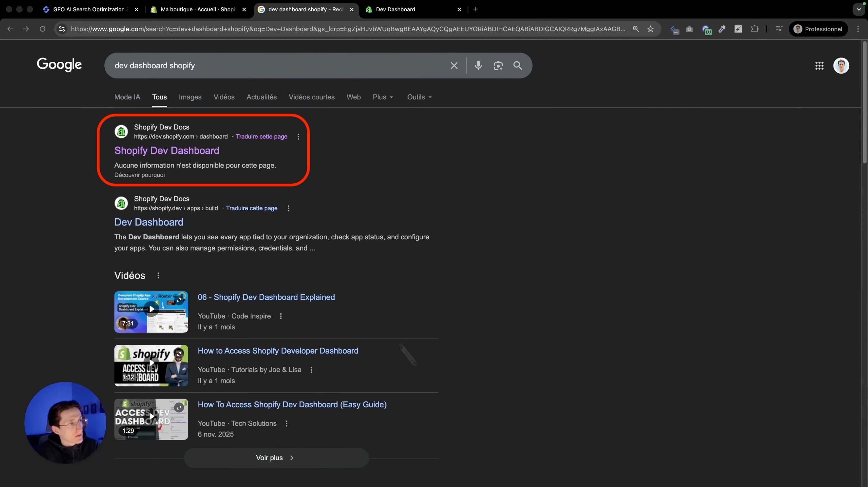Open options for Tutorials by Joe & Lisa video
The image size is (868, 487).
click(311, 370)
